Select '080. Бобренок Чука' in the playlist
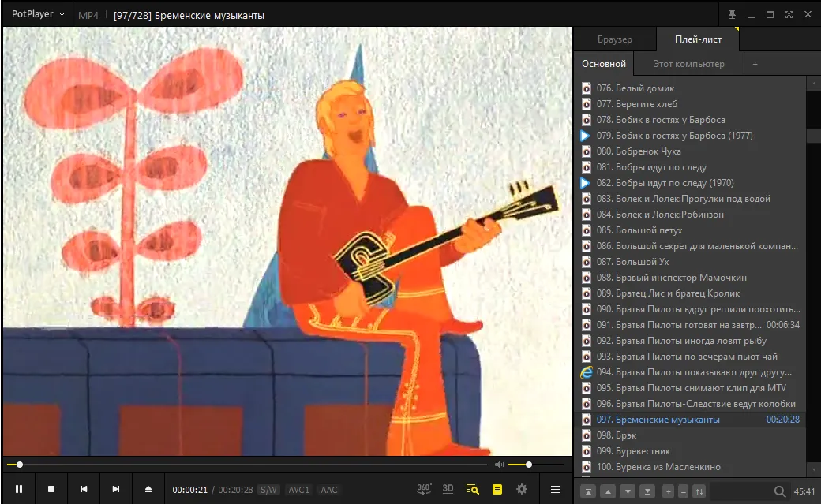The image size is (821, 504). [x=692, y=151]
